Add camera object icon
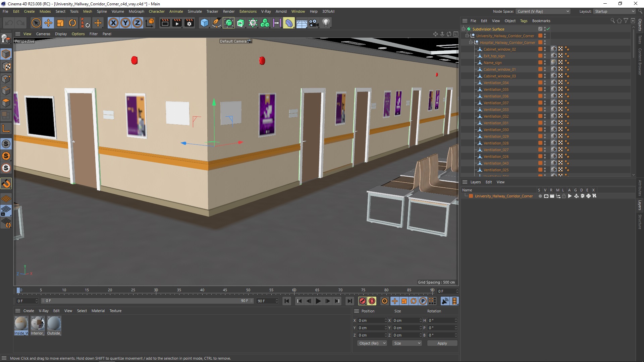644x362 pixels. pos(314,23)
